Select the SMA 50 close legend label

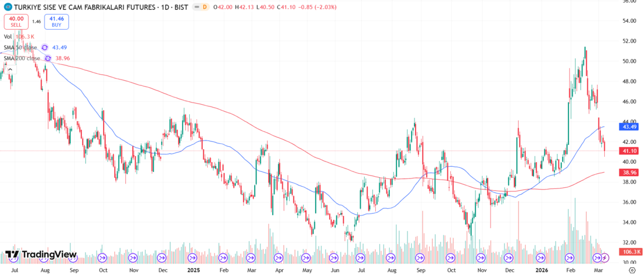pos(20,47)
